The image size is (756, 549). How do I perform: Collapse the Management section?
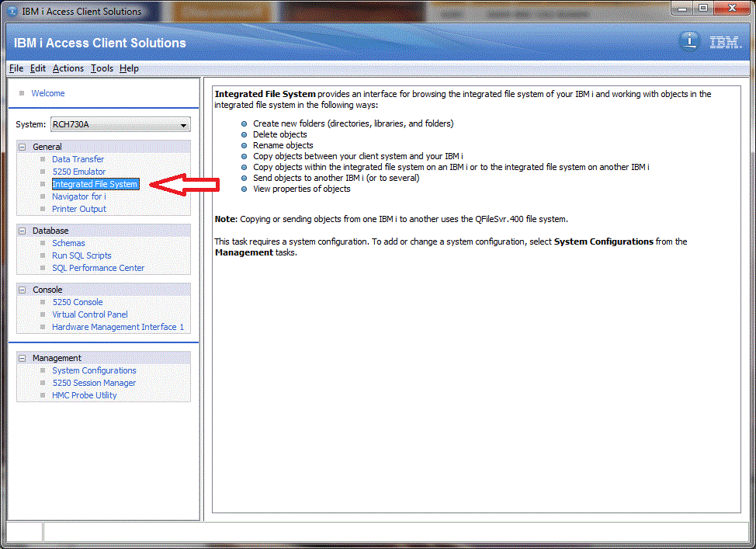tap(21, 357)
